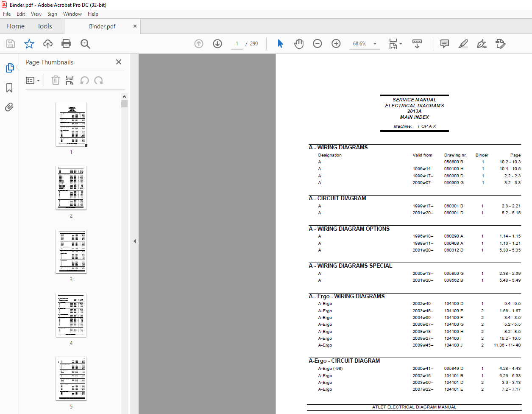Select page 2 thumbnail
The image size is (532, 414).
click(71, 188)
